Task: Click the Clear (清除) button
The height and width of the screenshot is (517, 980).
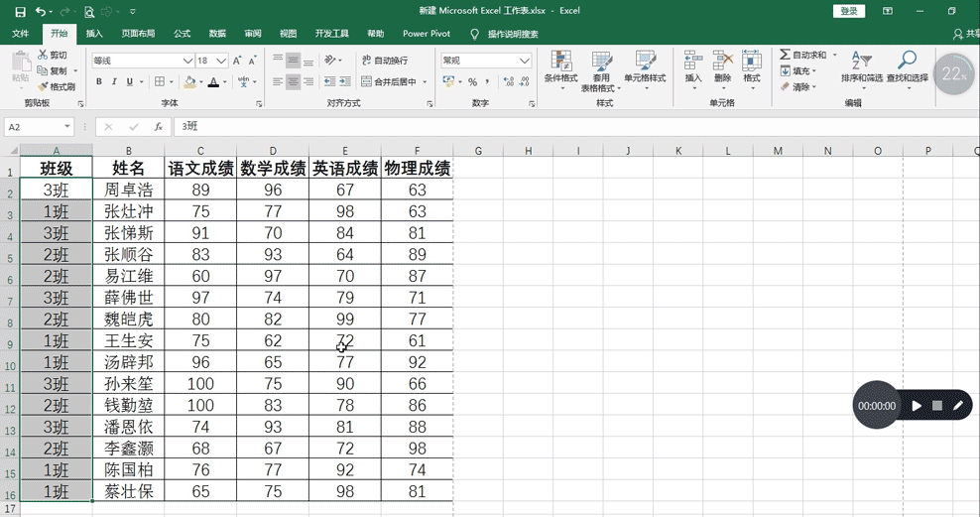Action: [x=798, y=87]
